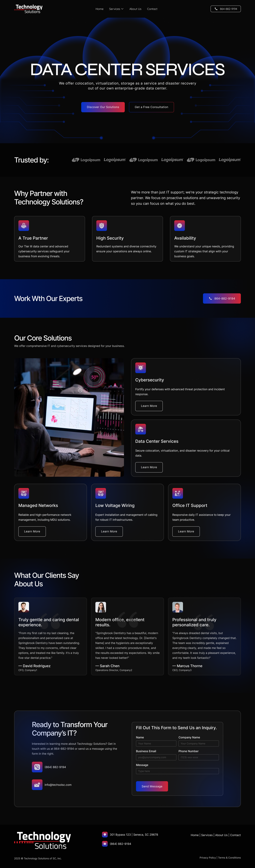Click the footer About Us link
The height and width of the screenshot is (868, 255).
tap(221, 835)
